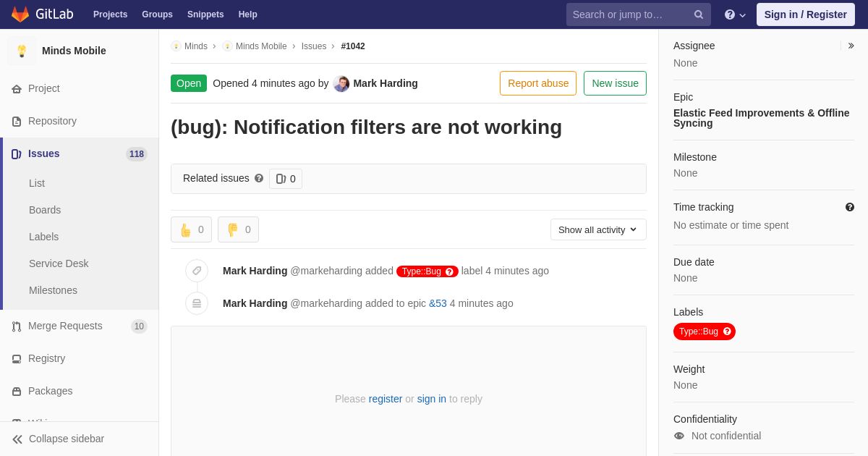Screen dimensions: 868x456
Task: Open the &53 epic link
Action: [x=438, y=303]
